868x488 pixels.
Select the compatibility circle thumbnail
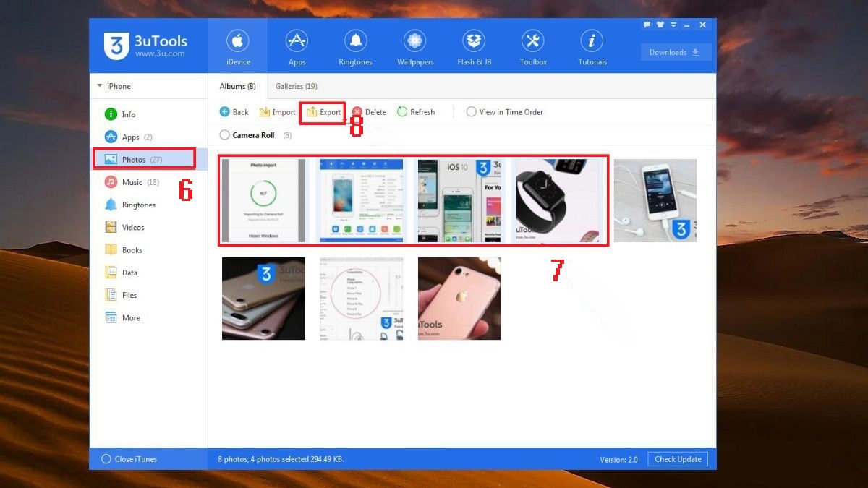(x=362, y=299)
